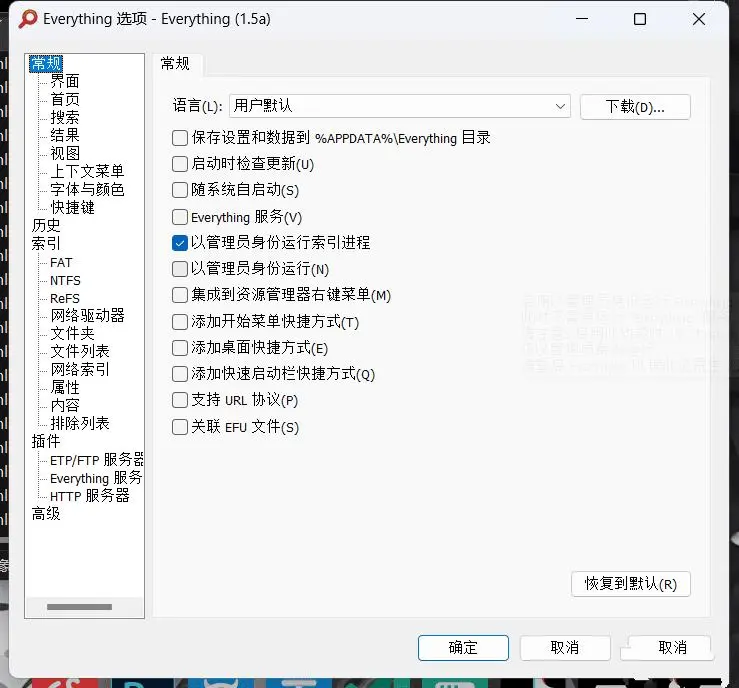Screen dimensions: 739x688
Task: Open ReFS index settings
Action: [65, 298]
